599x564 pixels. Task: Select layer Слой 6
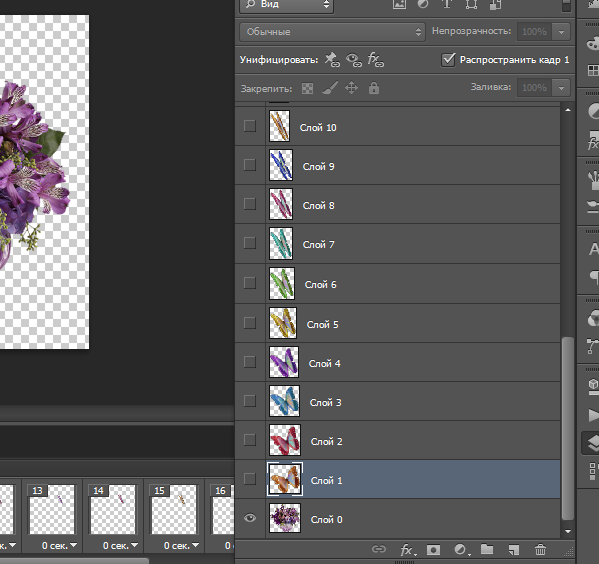[413, 283]
